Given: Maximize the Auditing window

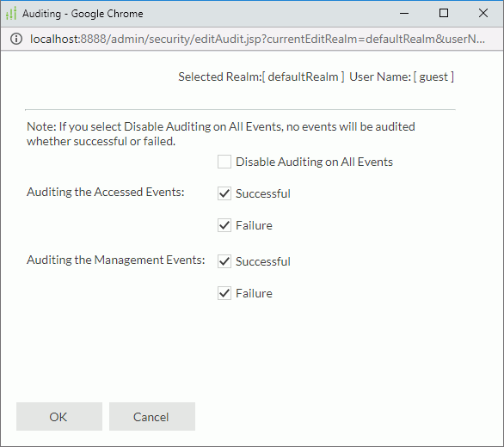Looking at the screenshot, I should coord(444,13).
